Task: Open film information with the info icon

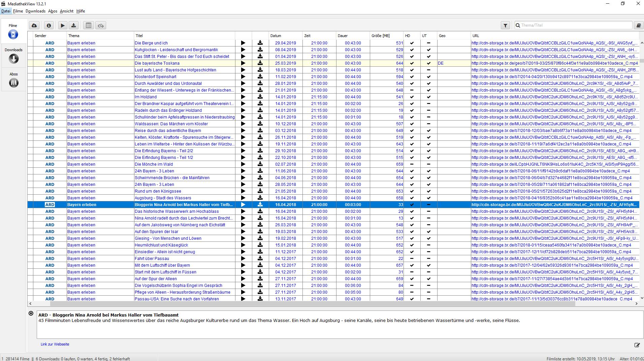Action: 49,25
